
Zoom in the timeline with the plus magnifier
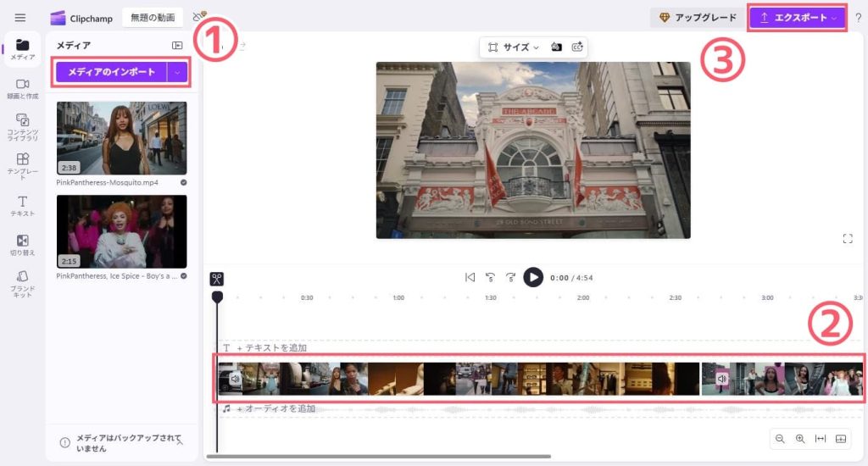coord(800,438)
